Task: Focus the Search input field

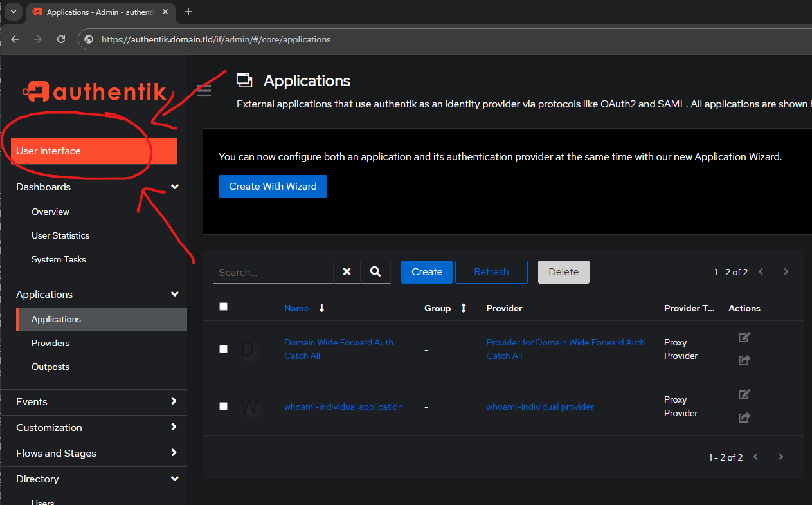Action: (x=273, y=272)
